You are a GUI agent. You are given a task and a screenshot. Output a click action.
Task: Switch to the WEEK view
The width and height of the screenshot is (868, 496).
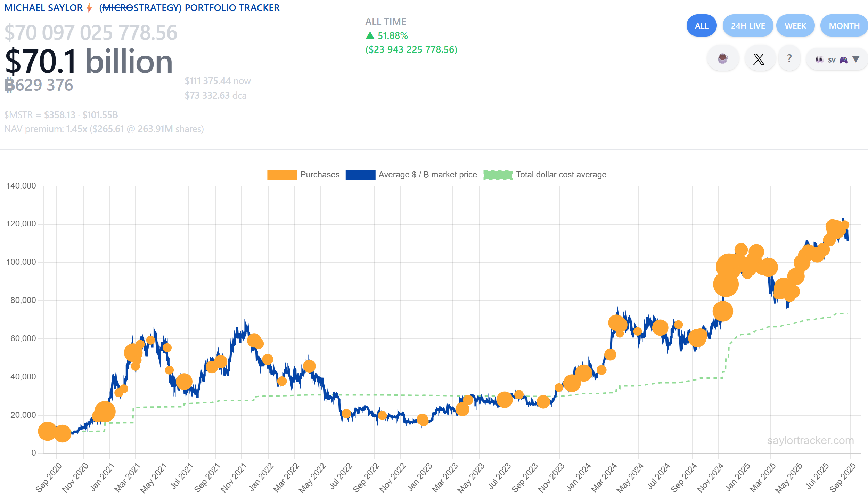pos(795,26)
